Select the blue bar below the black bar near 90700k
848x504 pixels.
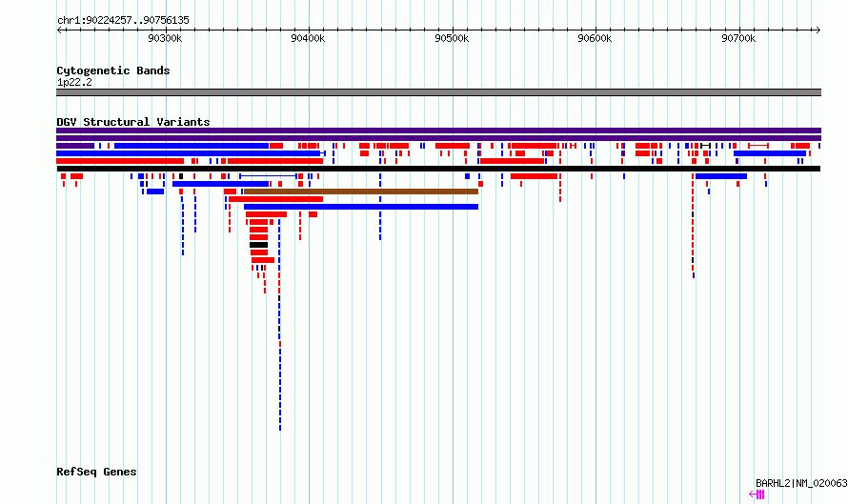[721, 176]
